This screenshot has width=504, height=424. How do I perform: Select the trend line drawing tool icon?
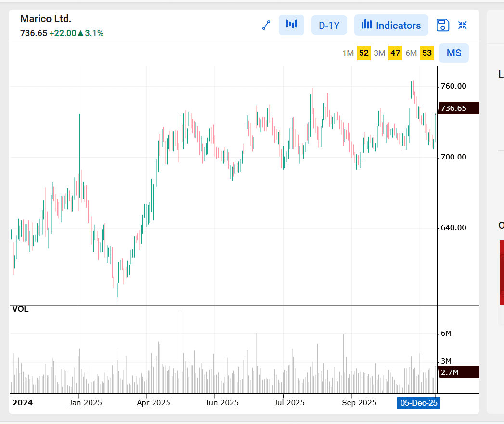[266, 25]
